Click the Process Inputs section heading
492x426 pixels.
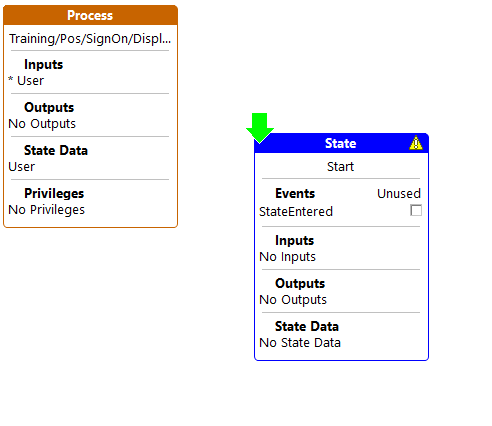[x=44, y=64]
